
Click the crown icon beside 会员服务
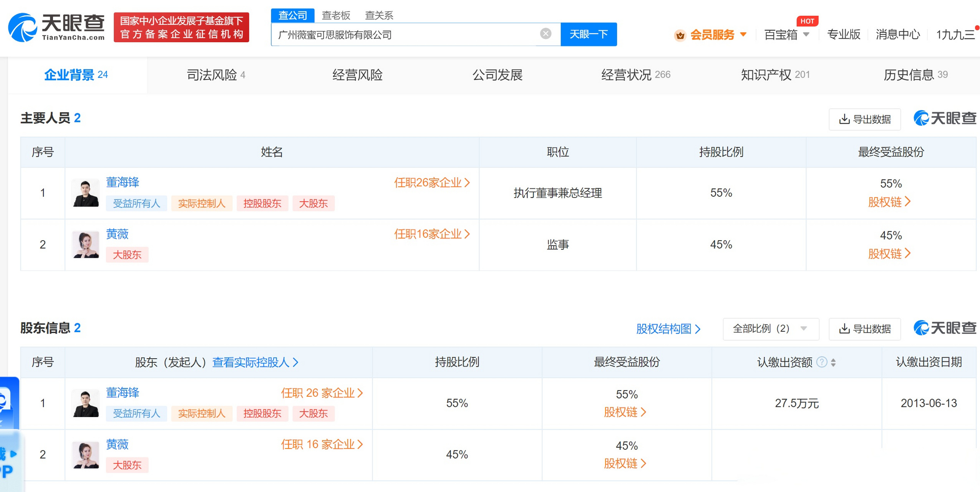point(680,35)
